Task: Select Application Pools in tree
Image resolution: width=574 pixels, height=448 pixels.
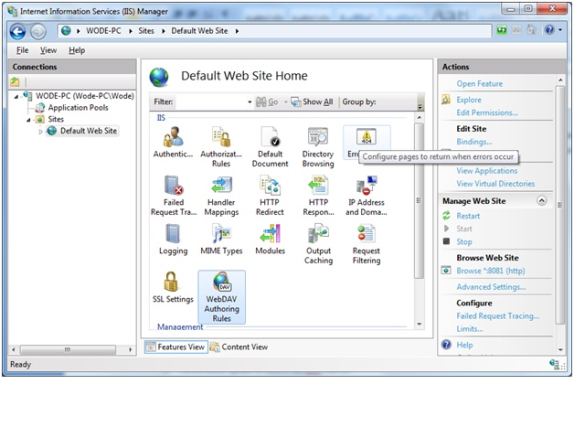Action: tap(78, 108)
